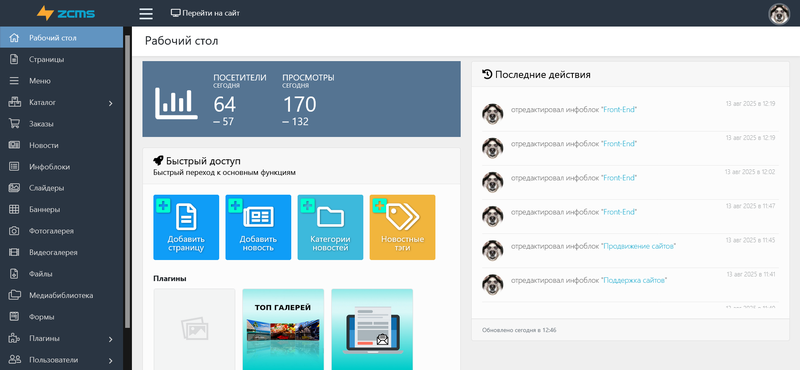This screenshot has width=800, height=370.
Task: Toggle the hamburger sidebar menu icon
Action: click(x=146, y=14)
